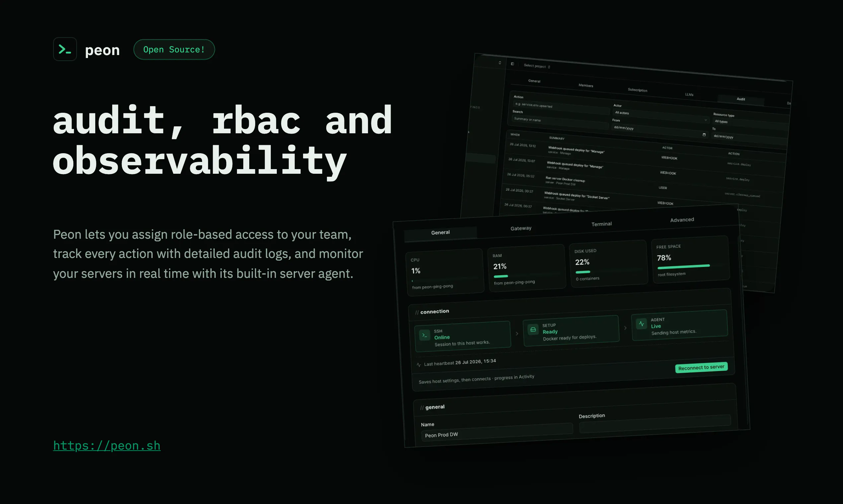
Task: Click the Free Space progress bar
Action: point(690,266)
